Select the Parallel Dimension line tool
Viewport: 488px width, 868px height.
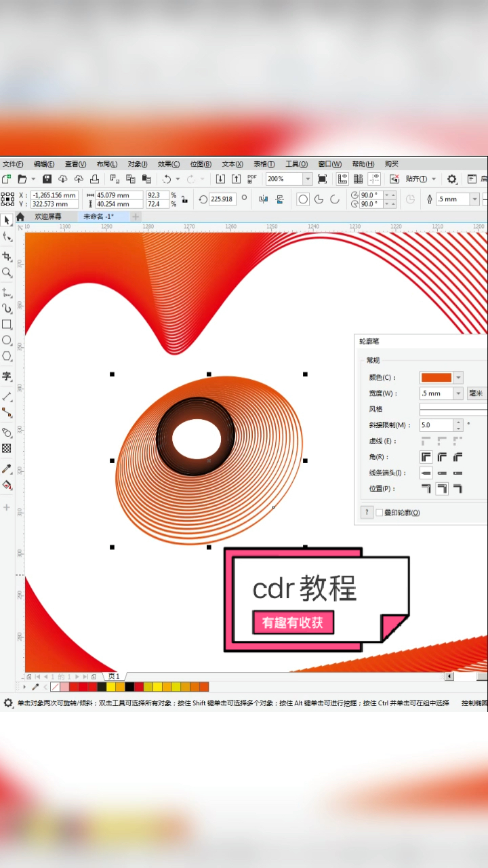coord(7,396)
